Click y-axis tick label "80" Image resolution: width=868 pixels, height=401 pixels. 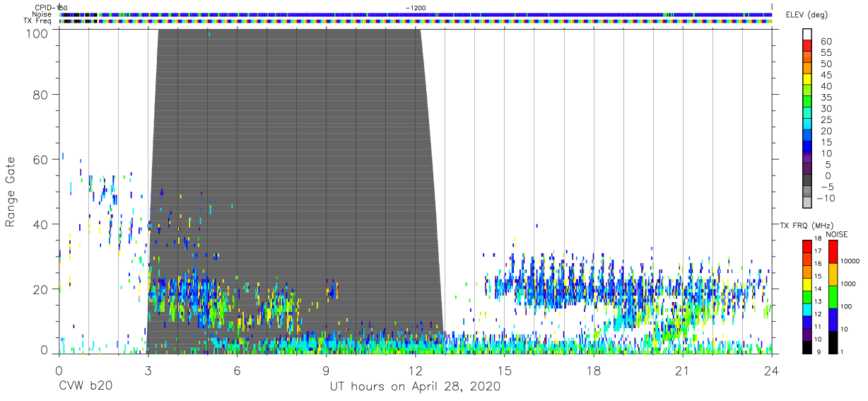(41, 94)
